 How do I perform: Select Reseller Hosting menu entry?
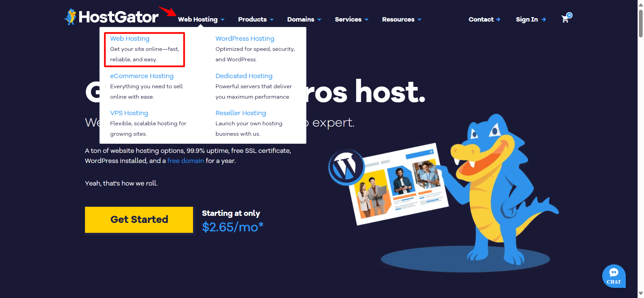coord(241,113)
